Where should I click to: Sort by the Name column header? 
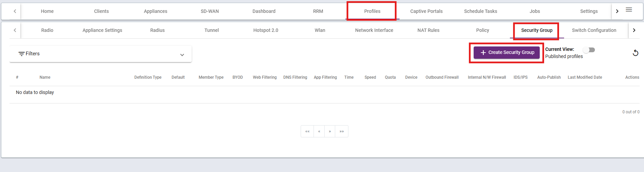click(45, 77)
